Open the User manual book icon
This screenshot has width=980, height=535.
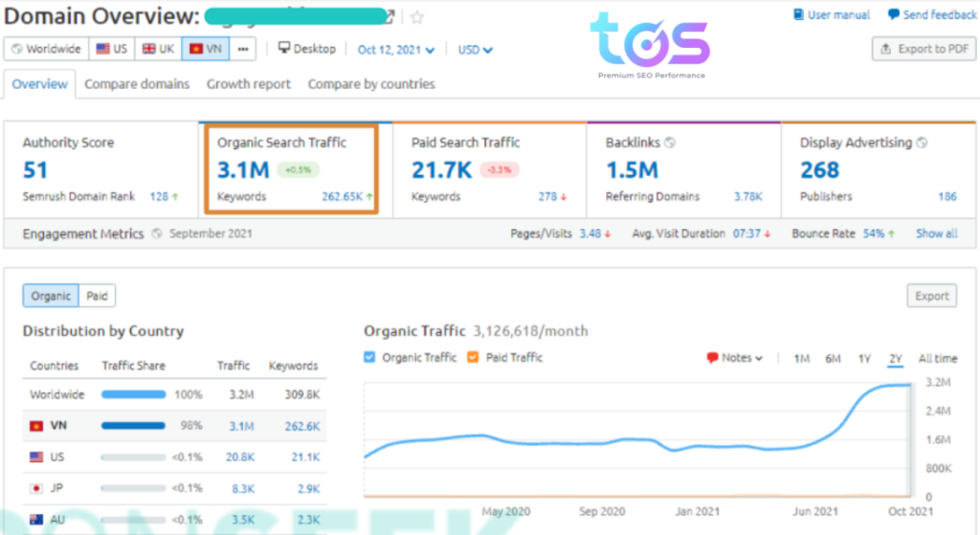coord(800,15)
